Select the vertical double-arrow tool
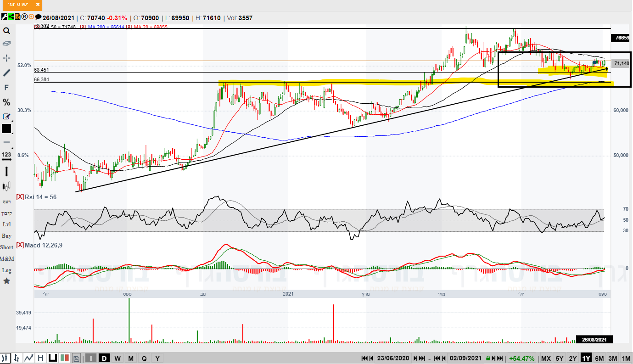Image resolution: width=633 pixels, height=364 pixels. pos(6,172)
